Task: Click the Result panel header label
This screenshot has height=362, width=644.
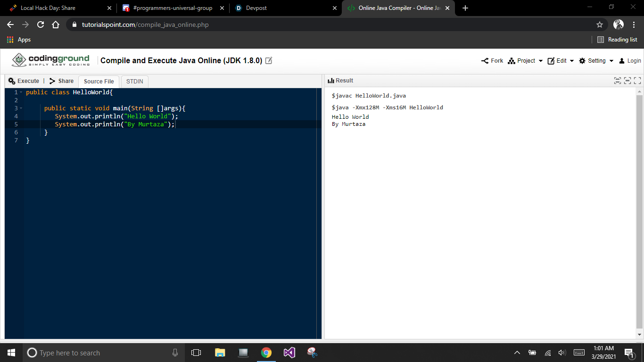Action: 340,81
